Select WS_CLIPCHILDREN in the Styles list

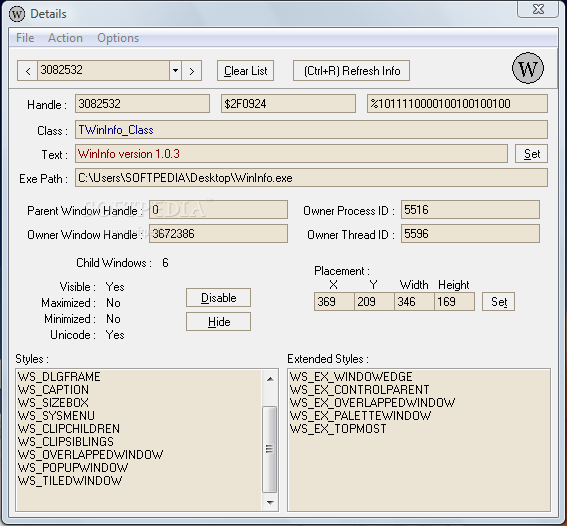click(x=69, y=429)
